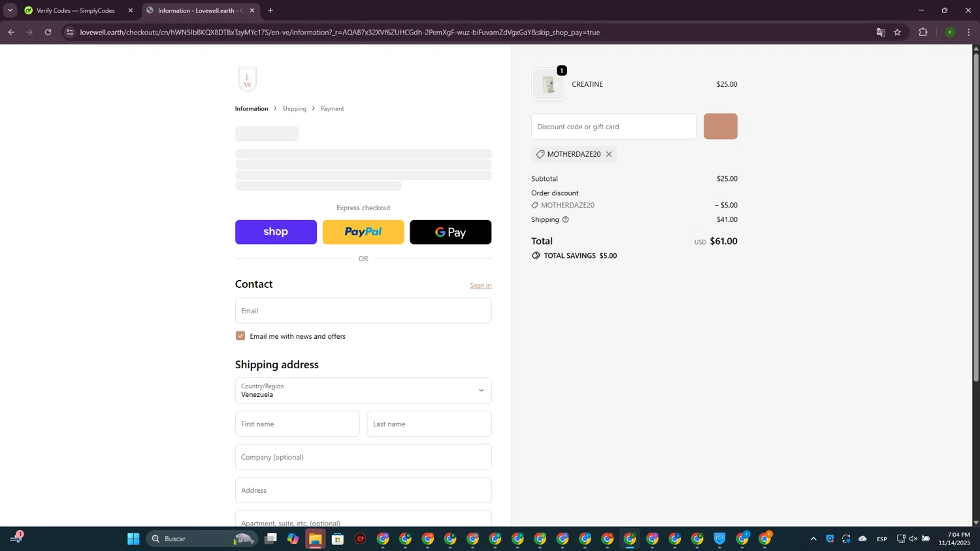Select the Information - Lovewell.earth tab
Viewport: 980px width, 551px height.
[199, 10]
